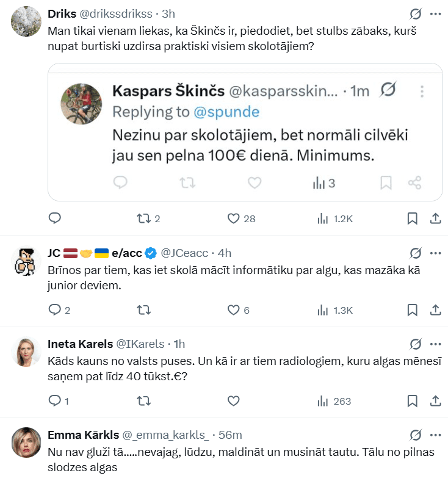The width and height of the screenshot is (448, 484).
Task: Open more options on Driks's post
Action: point(435,13)
